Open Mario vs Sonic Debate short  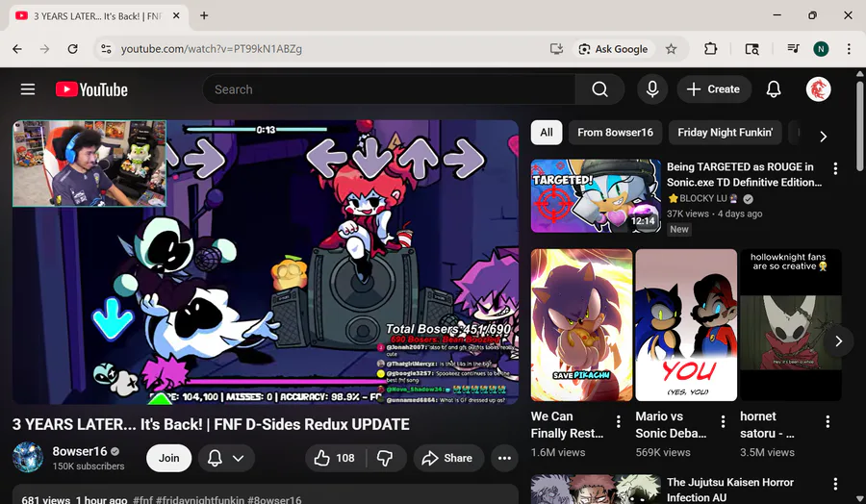pyautogui.click(x=686, y=324)
